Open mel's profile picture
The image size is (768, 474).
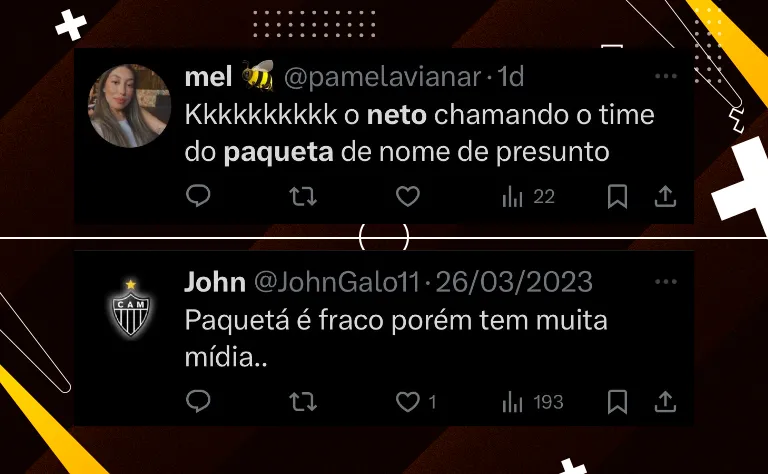click(129, 106)
